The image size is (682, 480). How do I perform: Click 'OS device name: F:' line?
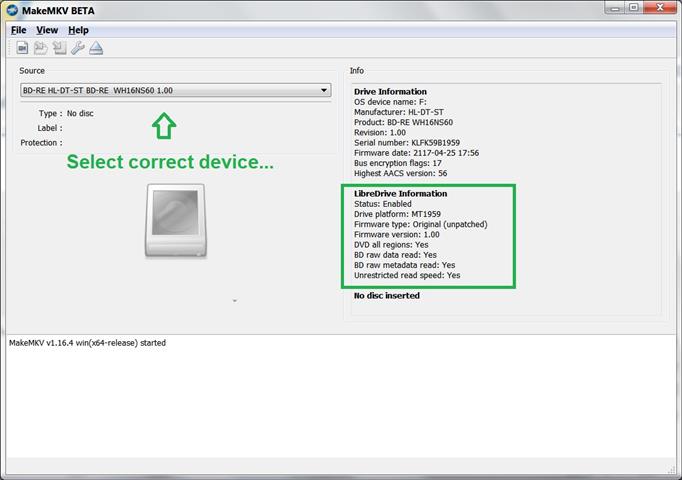(390, 102)
